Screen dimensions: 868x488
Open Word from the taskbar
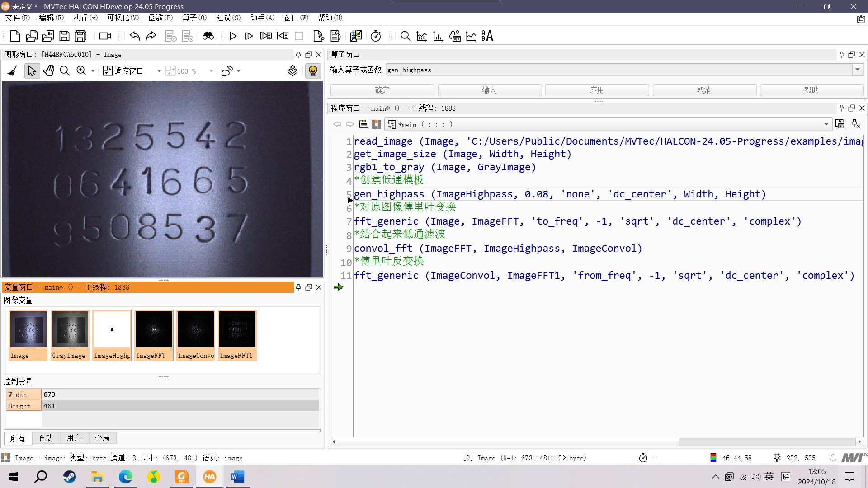pos(237,477)
